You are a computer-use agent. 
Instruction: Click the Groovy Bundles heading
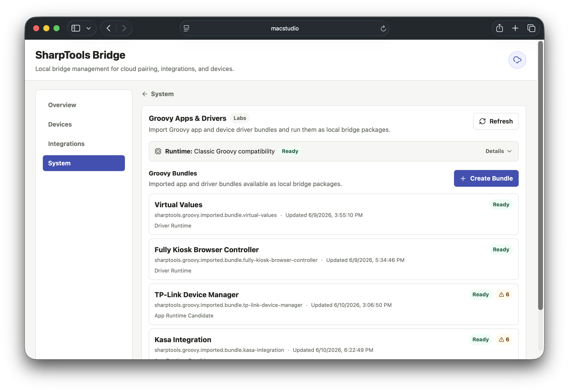click(173, 174)
